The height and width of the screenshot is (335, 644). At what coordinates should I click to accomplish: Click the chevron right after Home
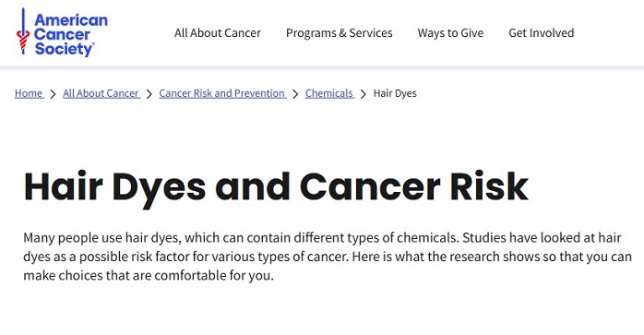click(53, 94)
